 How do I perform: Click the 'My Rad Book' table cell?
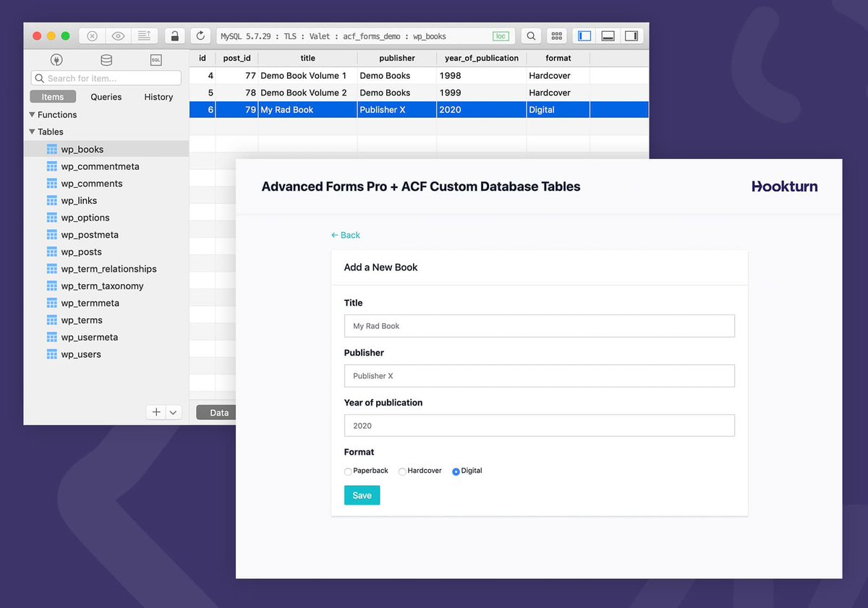pyautogui.click(x=307, y=110)
